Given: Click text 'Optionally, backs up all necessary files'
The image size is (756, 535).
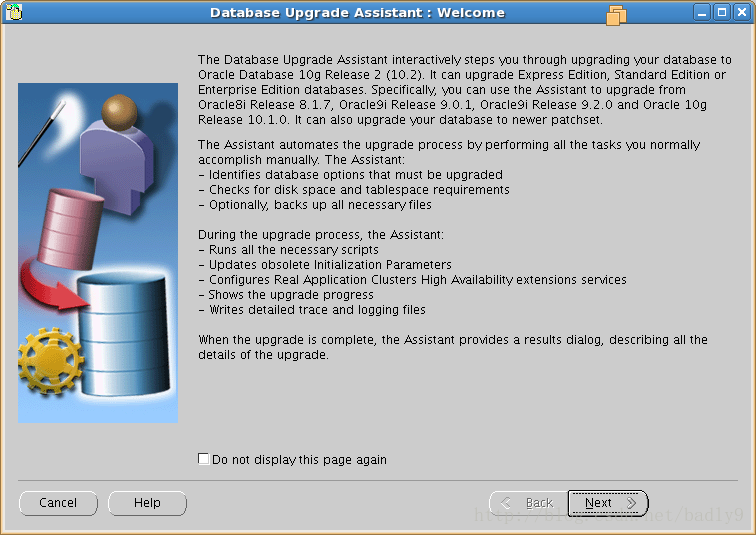Looking at the screenshot, I should (320, 205).
